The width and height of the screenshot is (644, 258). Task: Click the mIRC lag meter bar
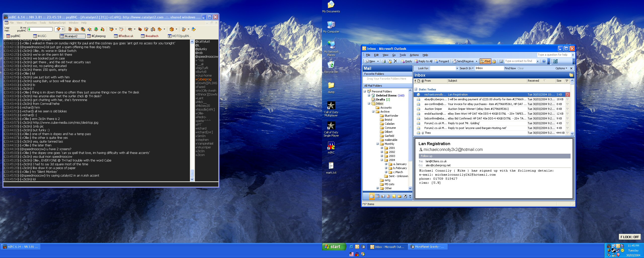40,29
